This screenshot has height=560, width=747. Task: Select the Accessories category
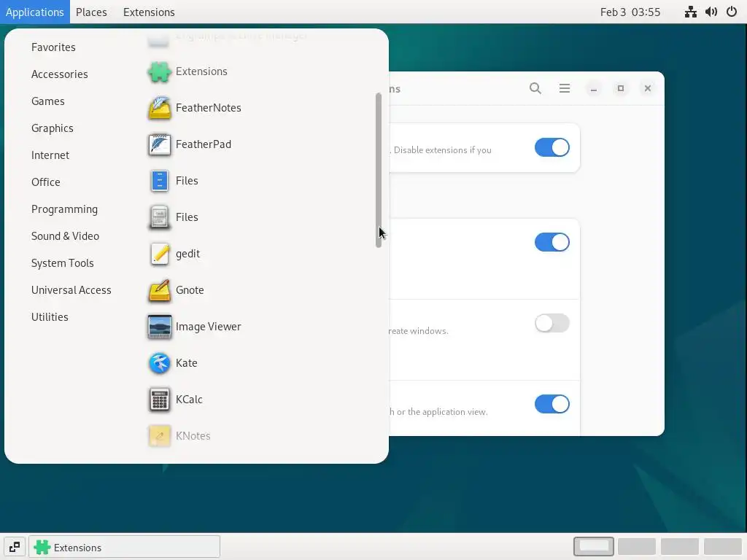[60, 74]
